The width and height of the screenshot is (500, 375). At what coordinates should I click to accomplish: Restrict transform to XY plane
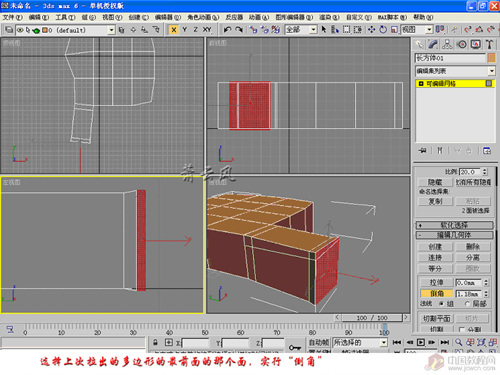point(207,30)
